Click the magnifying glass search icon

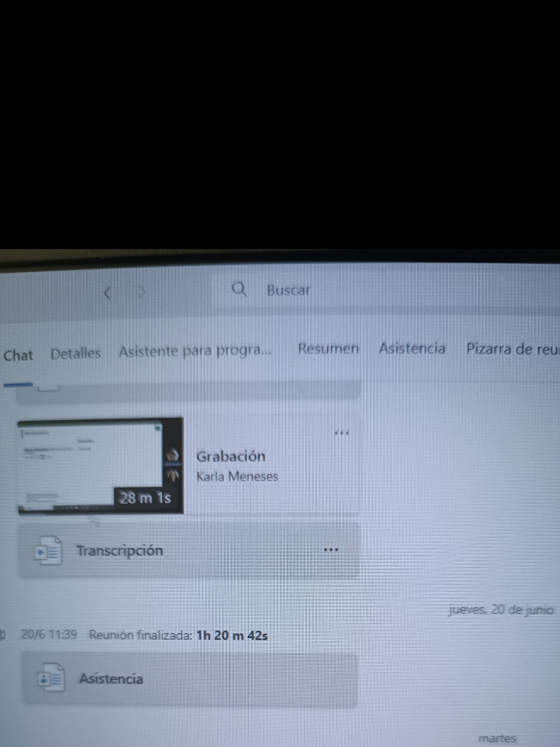click(x=239, y=289)
